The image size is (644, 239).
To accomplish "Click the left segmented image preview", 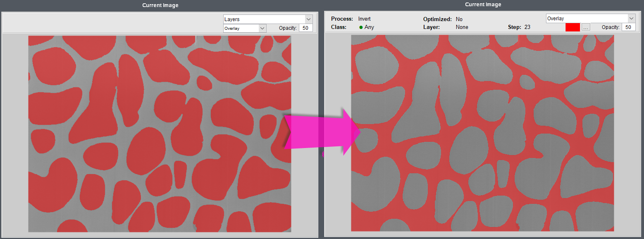I will 160,134.
